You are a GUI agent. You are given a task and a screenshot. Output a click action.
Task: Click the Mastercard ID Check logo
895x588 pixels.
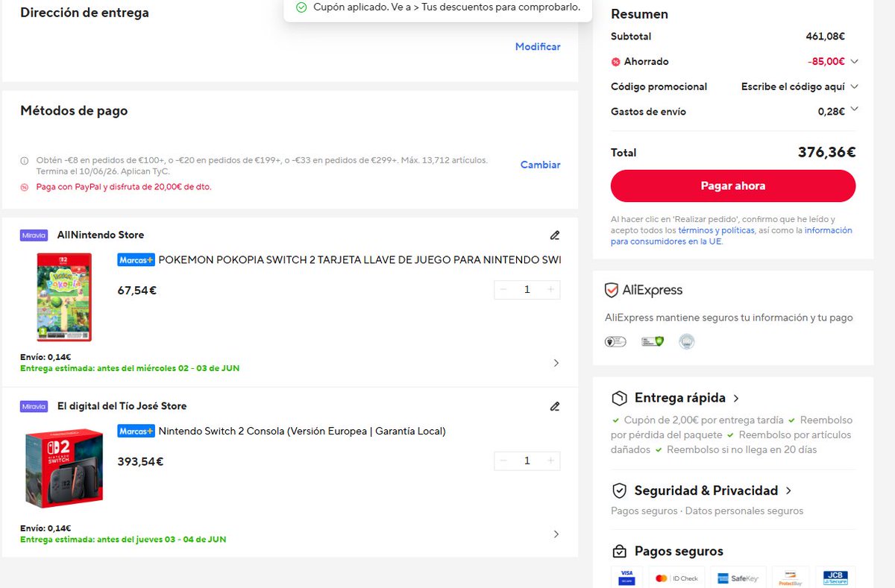click(676, 578)
